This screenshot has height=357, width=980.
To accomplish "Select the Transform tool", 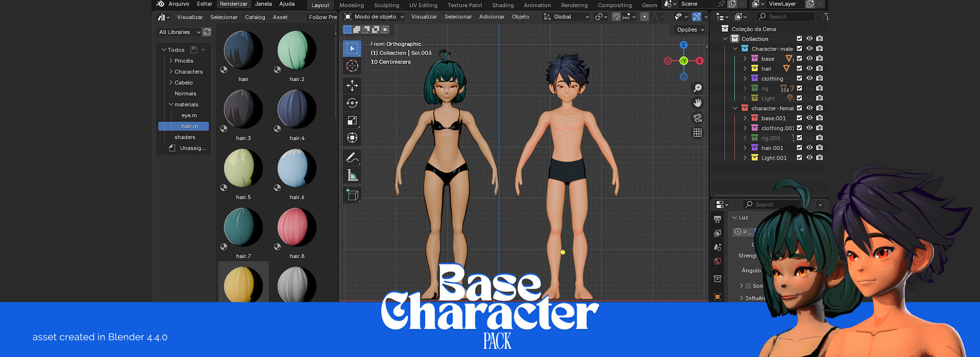I will coord(352,138).
